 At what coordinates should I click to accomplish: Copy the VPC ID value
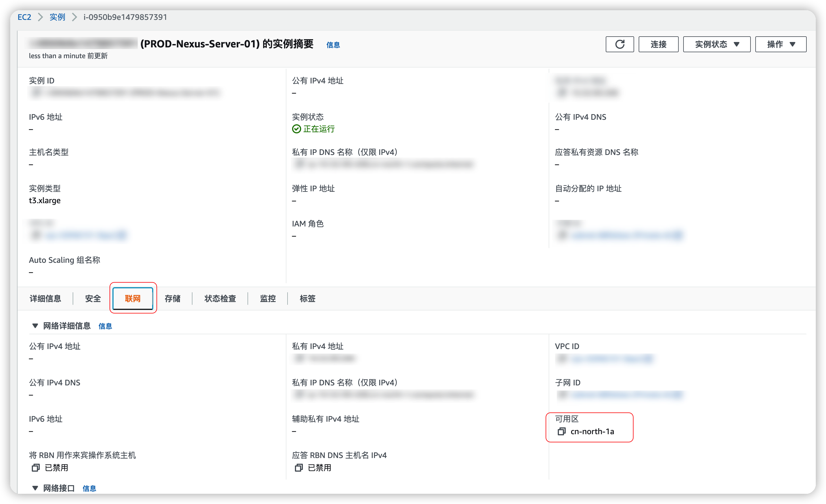tap(561, 359)
